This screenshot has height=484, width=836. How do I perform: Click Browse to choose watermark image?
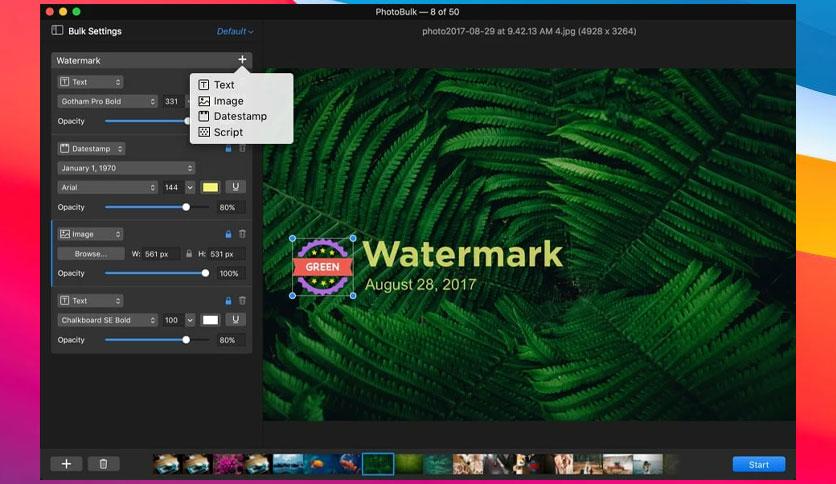point(91,254)
